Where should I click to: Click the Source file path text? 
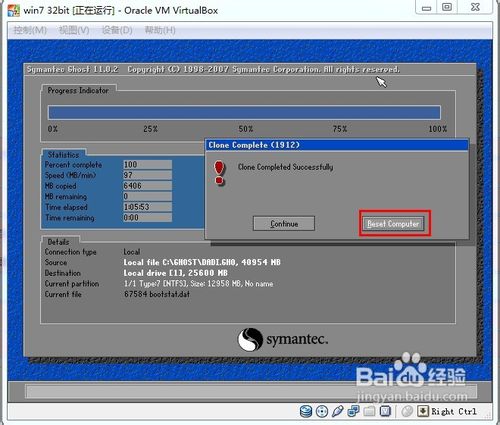click(202, 262)
